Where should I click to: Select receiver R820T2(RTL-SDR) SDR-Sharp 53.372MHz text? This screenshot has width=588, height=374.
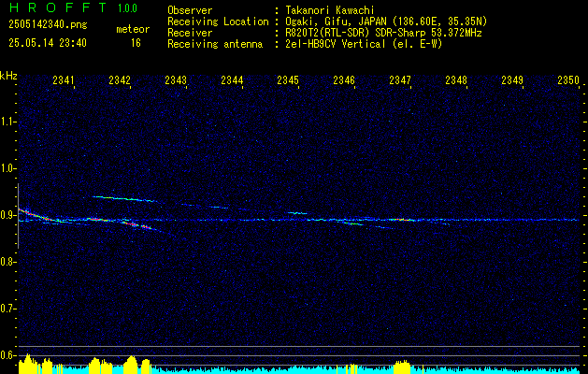coord(383,33)
